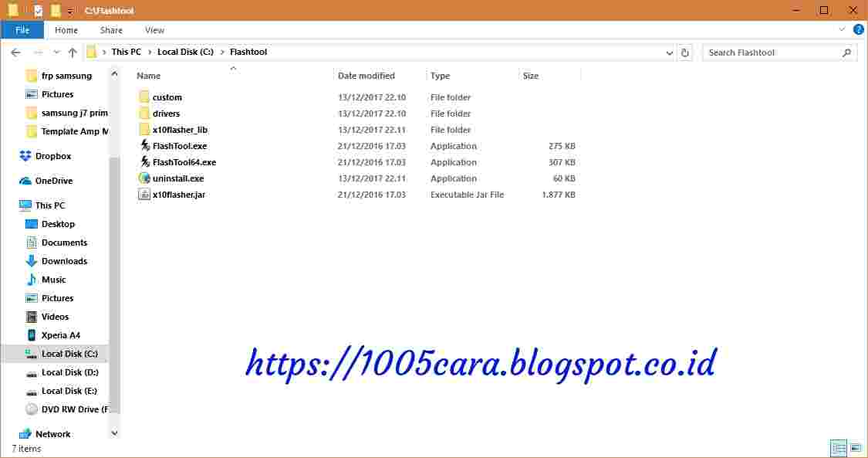The image size is (868, 458).
Task: Expand This PC breadcrumb chevron
Action: 150,52
